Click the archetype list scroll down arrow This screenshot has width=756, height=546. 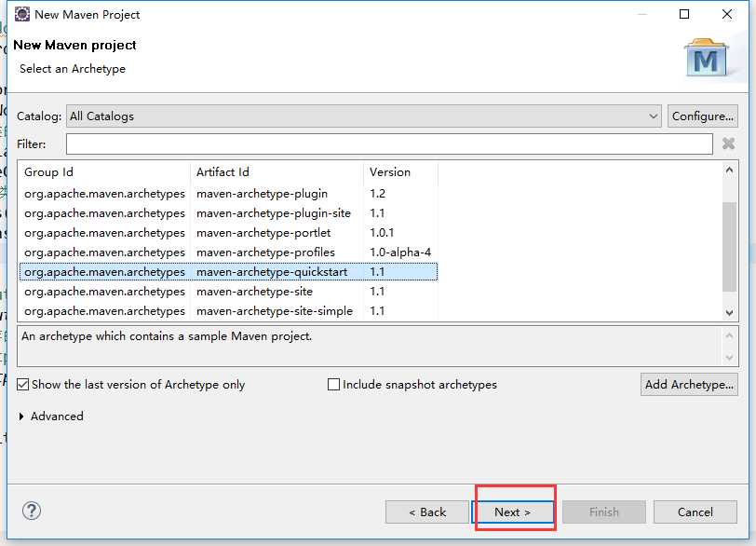[729, 312]
